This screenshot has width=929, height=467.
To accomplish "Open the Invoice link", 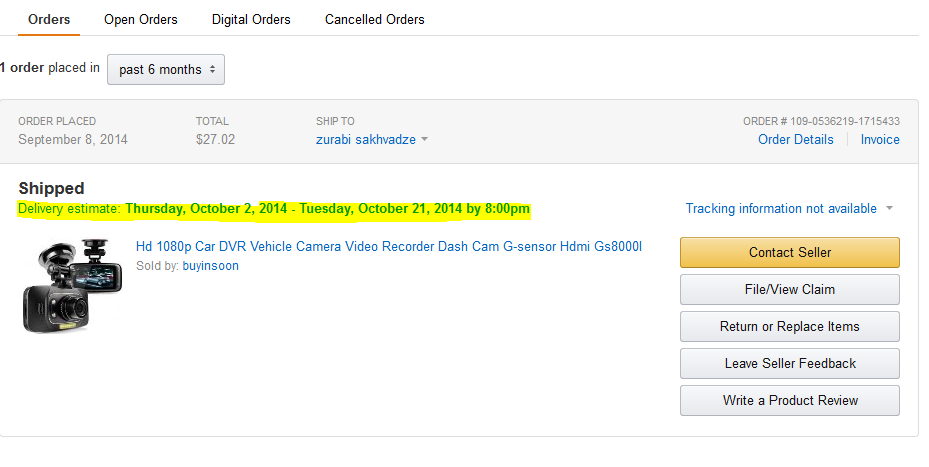I will [880, 139].
